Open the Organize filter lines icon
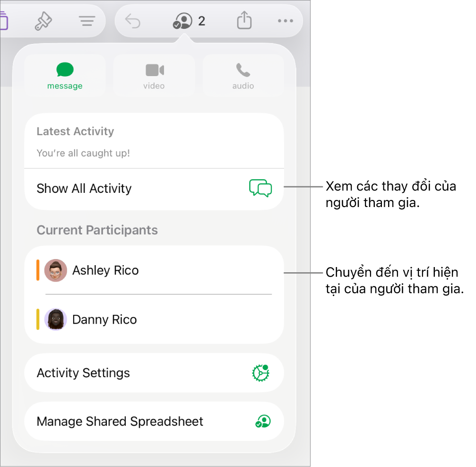The image size is (476, 467). [x=87, y=21]
